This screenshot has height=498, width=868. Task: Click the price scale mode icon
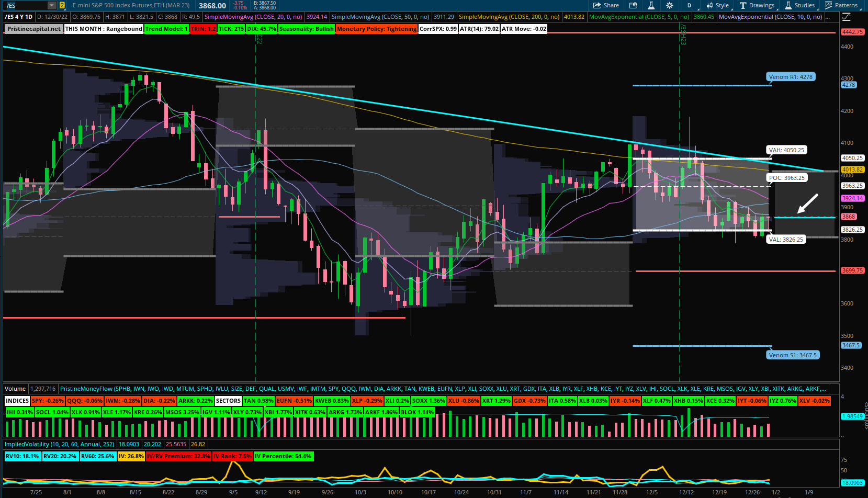point(848,17)
